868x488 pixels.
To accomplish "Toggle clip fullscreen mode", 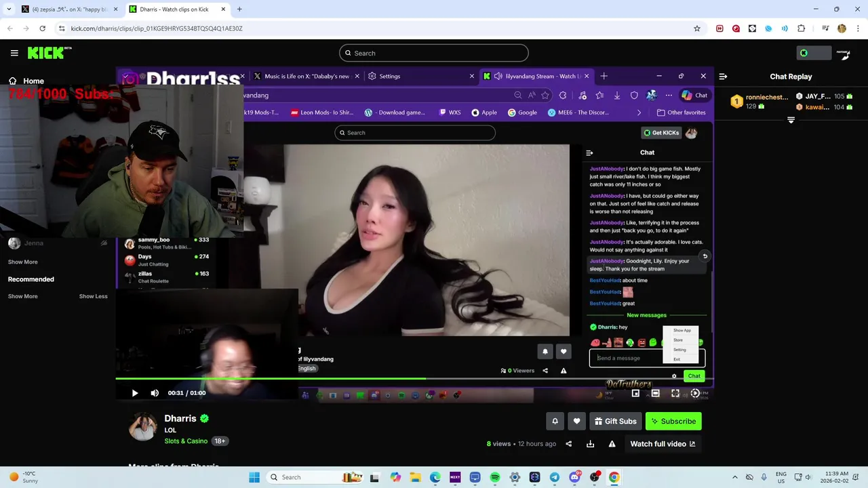I will point(675,393).
